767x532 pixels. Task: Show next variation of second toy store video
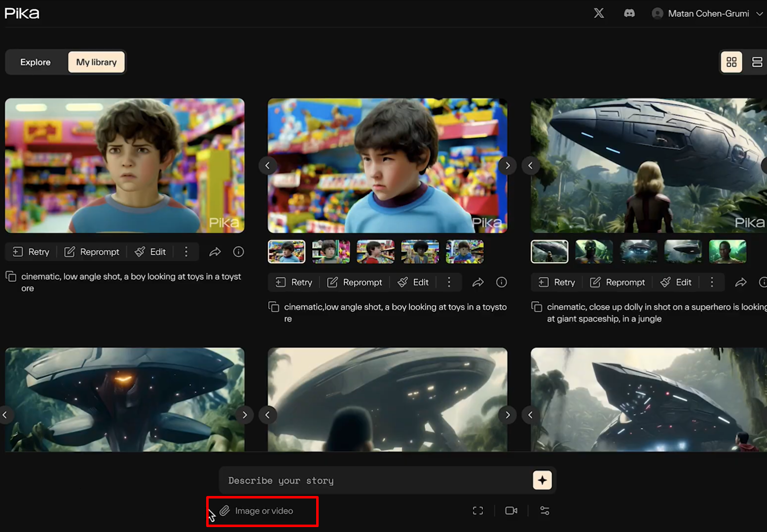[x=508, y=165]
